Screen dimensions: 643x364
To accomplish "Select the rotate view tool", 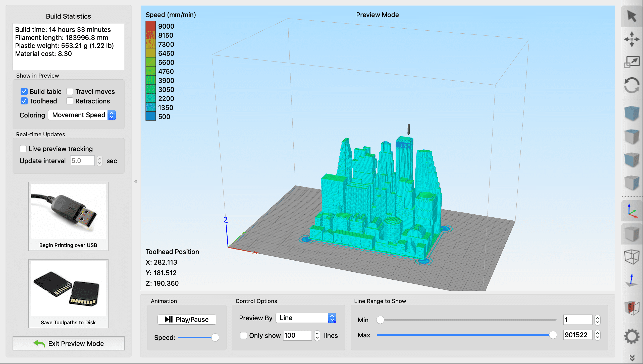I will pyautogui.click(x=632, y=85).
